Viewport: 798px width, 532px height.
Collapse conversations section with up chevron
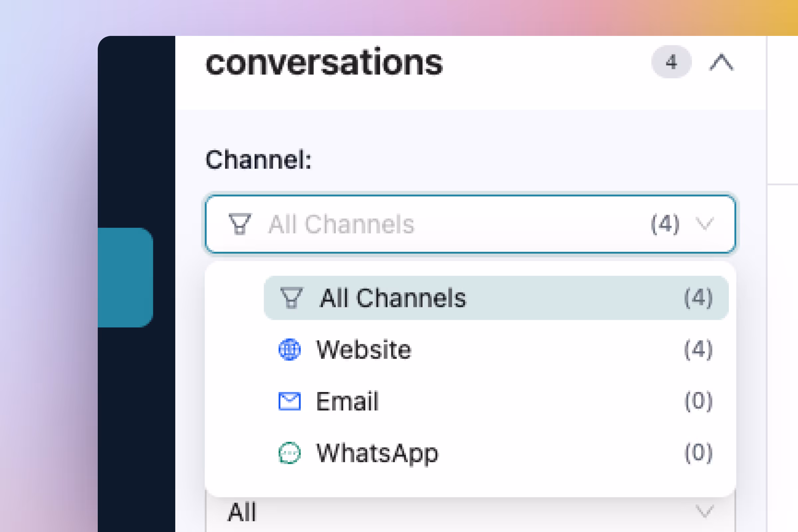pos(721,63)
